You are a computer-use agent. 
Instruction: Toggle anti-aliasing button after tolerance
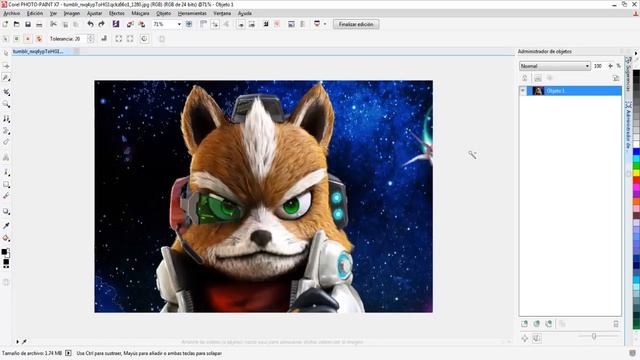click(104, 39)
